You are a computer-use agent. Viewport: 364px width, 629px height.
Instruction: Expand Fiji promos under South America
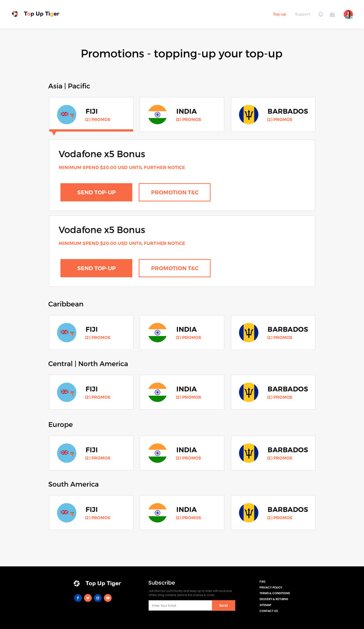[x=91, y=512]
